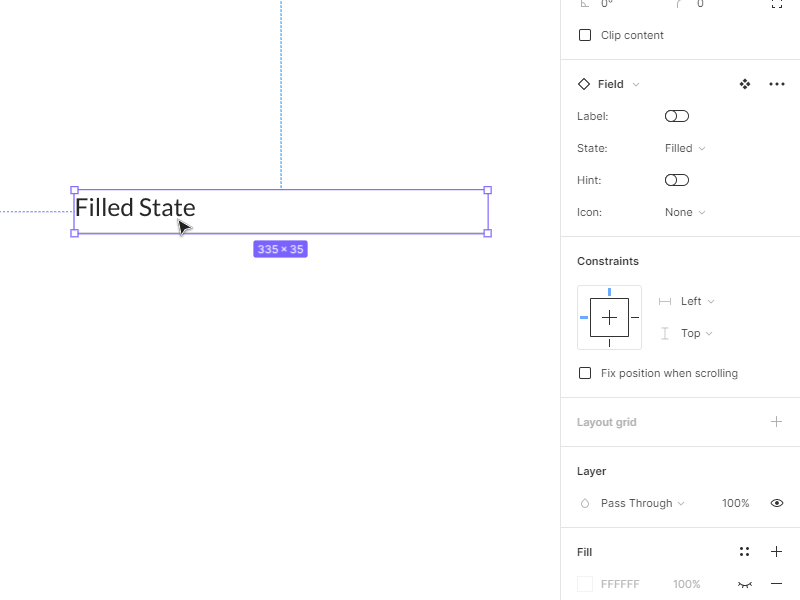Select the Filled State text field on canvas
Viewport: 800px width, 600px height.
coord(280,211)
